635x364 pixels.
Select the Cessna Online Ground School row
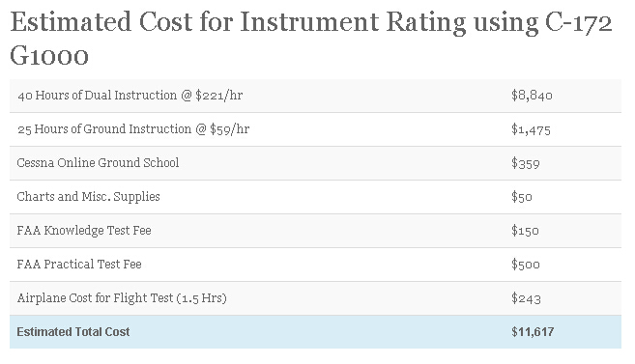pyautogui.click(x=315, y=163)
